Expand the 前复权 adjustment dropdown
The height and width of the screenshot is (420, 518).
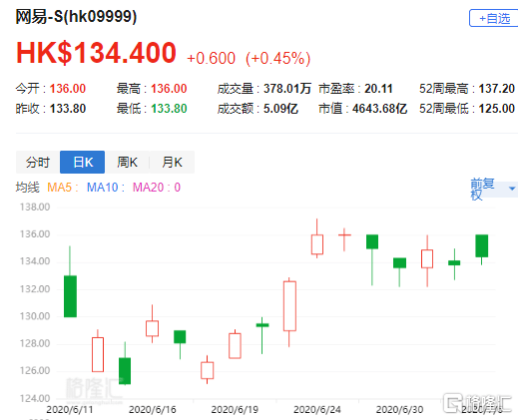[512, 189]
